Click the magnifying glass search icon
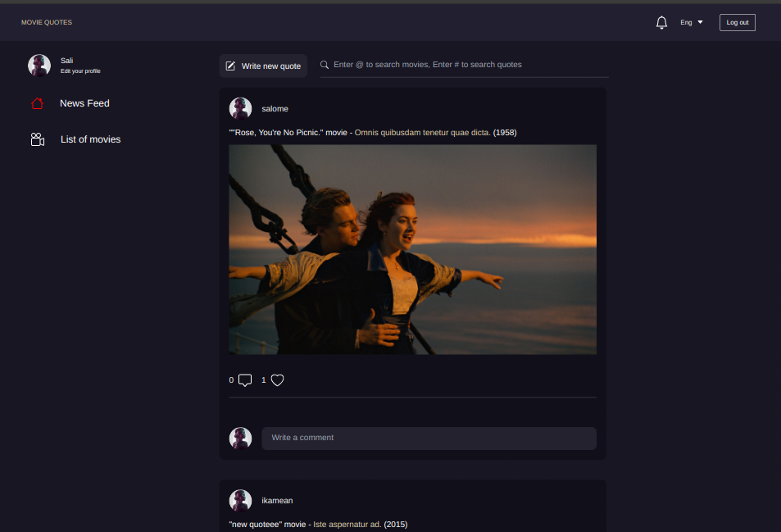 (x=325, y=65)
